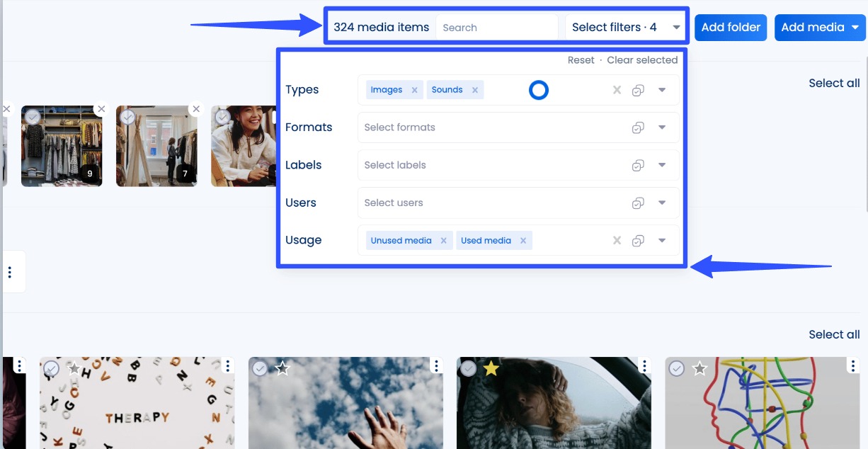
Task: Unfavorite the woman-in-car photo's yellow star
Action: pyautogui.click(x=491, y=368)
